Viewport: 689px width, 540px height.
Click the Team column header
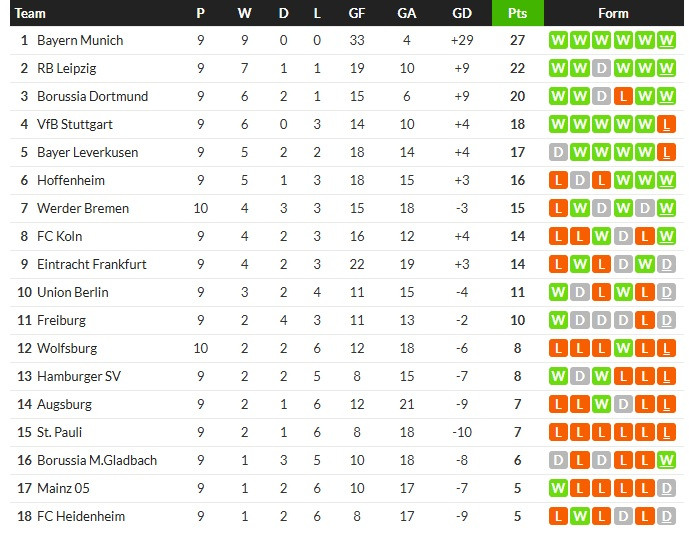pyautogui.click(x=31, y=13)
